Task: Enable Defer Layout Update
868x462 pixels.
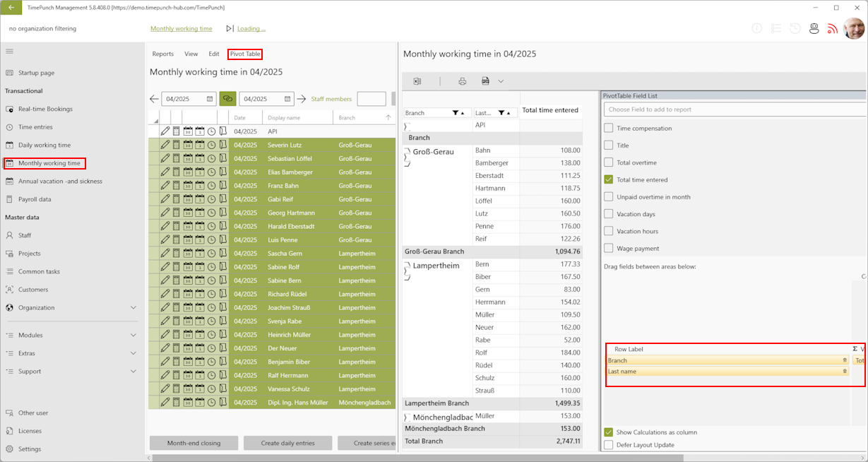Action: [608, 445]
